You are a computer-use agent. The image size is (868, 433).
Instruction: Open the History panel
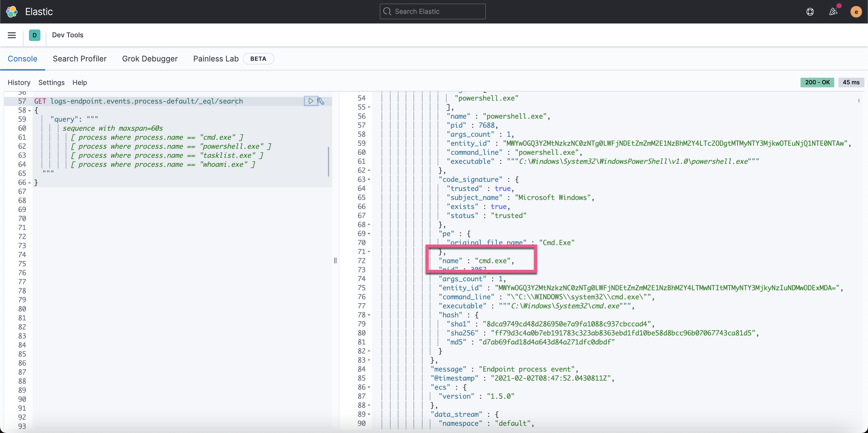pos(19,83)
